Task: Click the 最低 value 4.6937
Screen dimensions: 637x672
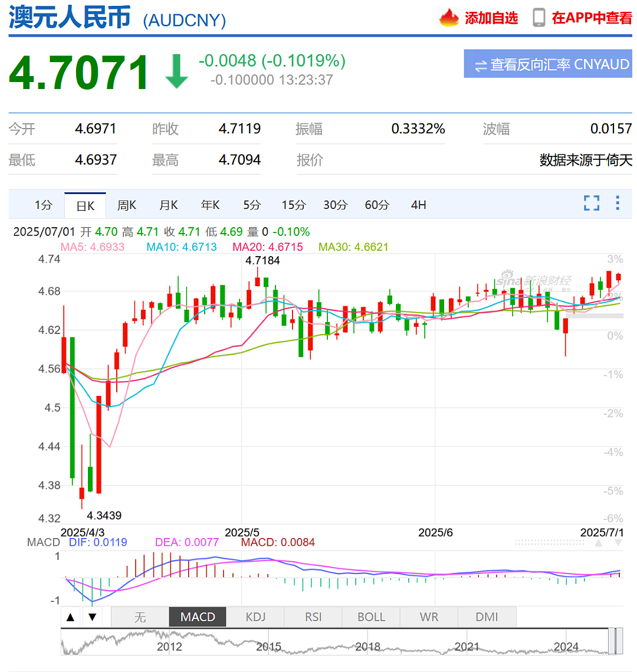Action: 96,160
